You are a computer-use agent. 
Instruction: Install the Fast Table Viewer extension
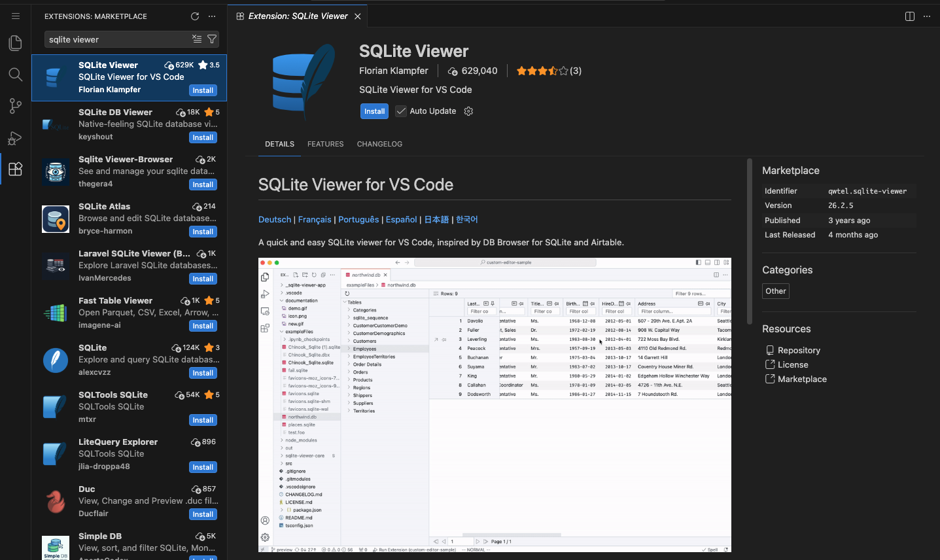(203, 326)
